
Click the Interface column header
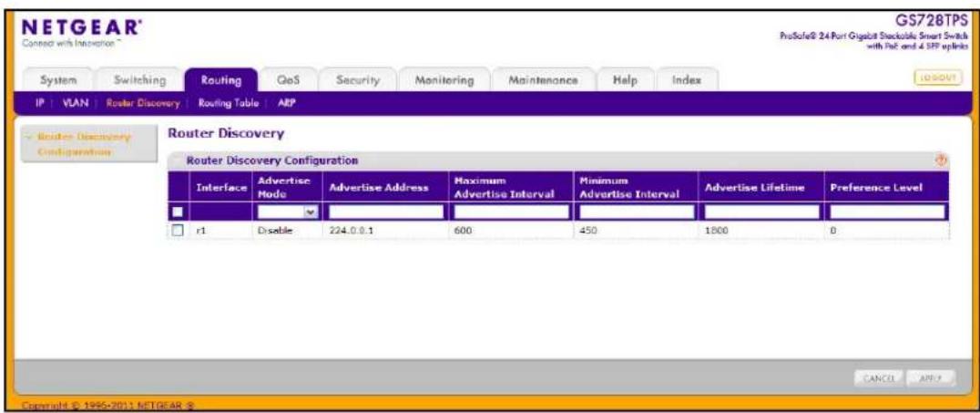pos(220,187)
